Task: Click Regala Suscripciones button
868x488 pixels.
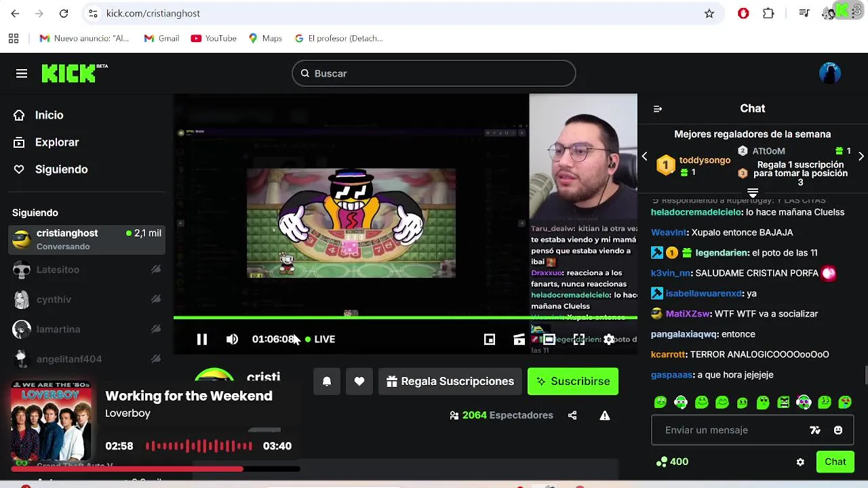Action: (450, 382)
